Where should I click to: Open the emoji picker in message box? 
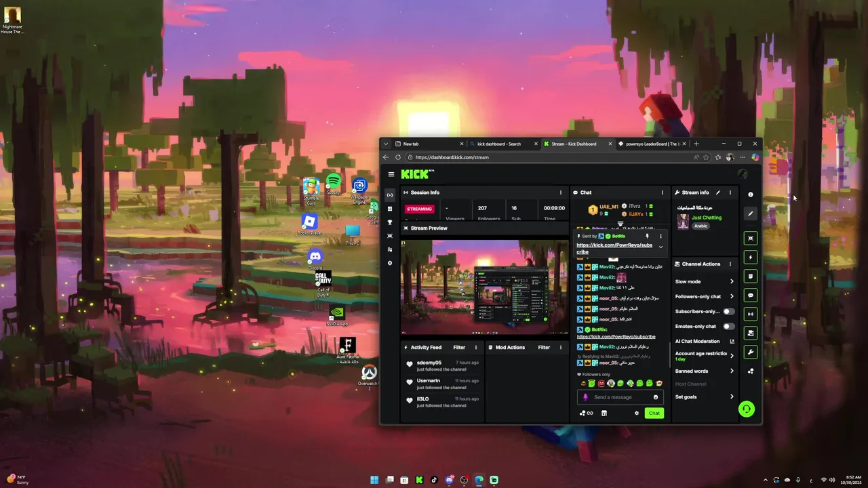tap(656, 397)
